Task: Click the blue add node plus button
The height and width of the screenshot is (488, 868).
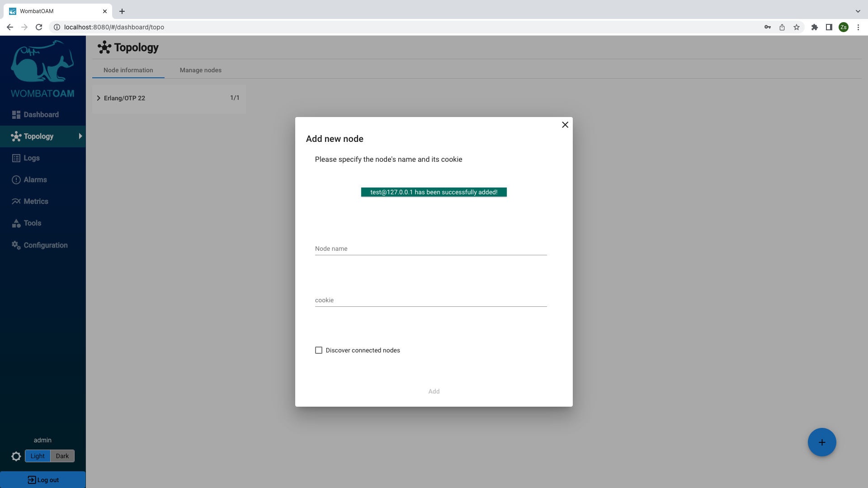Action: click(822, 442)
